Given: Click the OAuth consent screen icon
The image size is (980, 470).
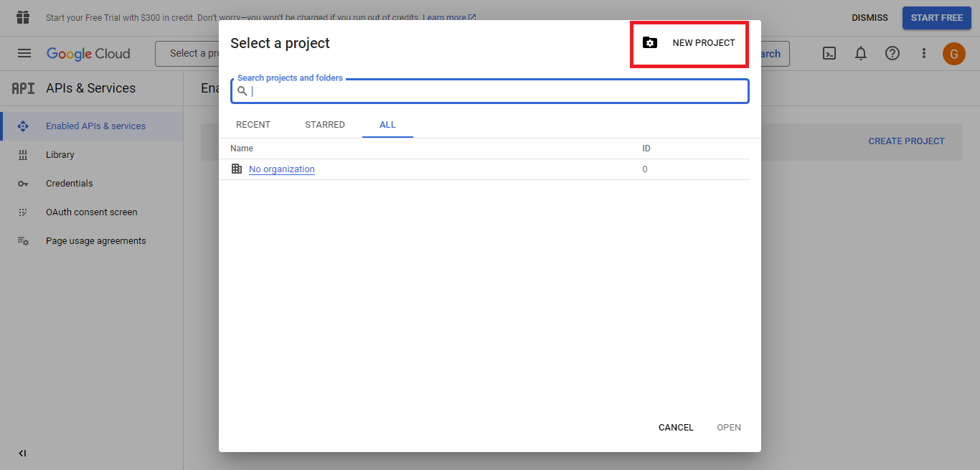Looking at the screenshot, I should click(23, 212).
